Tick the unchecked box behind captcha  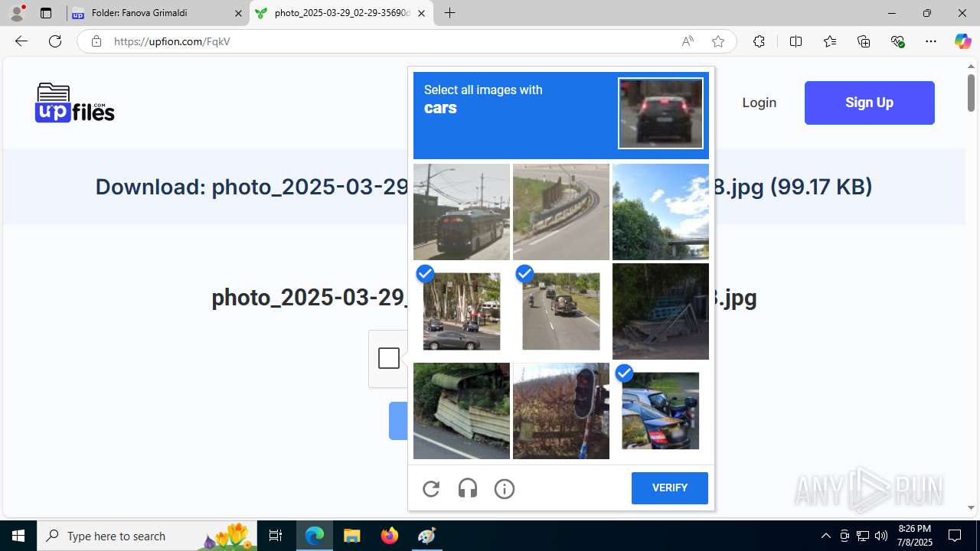(389, 358)
